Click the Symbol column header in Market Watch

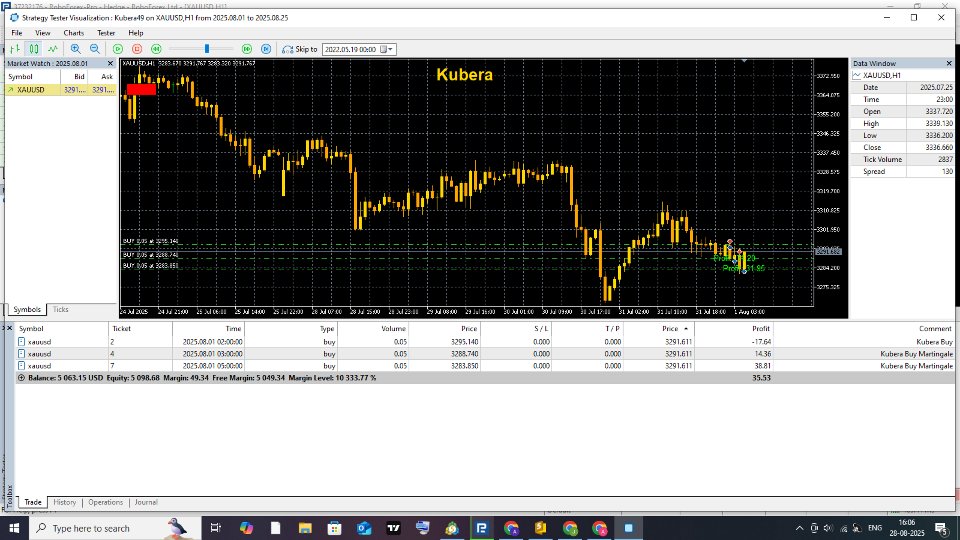32,77
